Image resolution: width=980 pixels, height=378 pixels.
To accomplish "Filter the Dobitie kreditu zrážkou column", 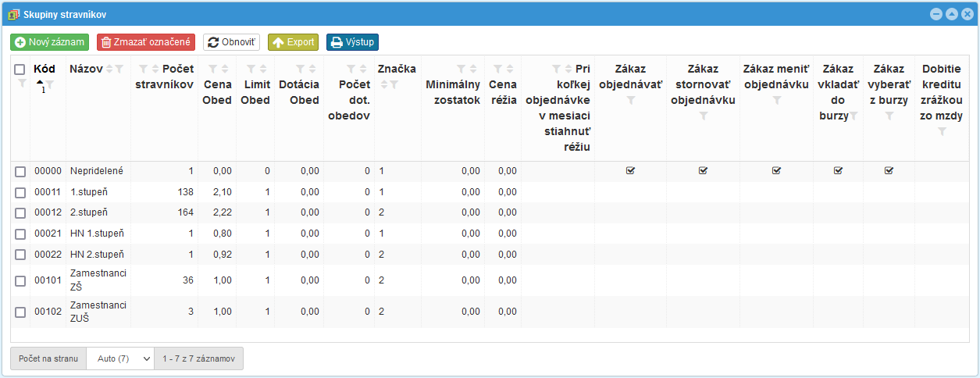I will (x=943, y=131).
